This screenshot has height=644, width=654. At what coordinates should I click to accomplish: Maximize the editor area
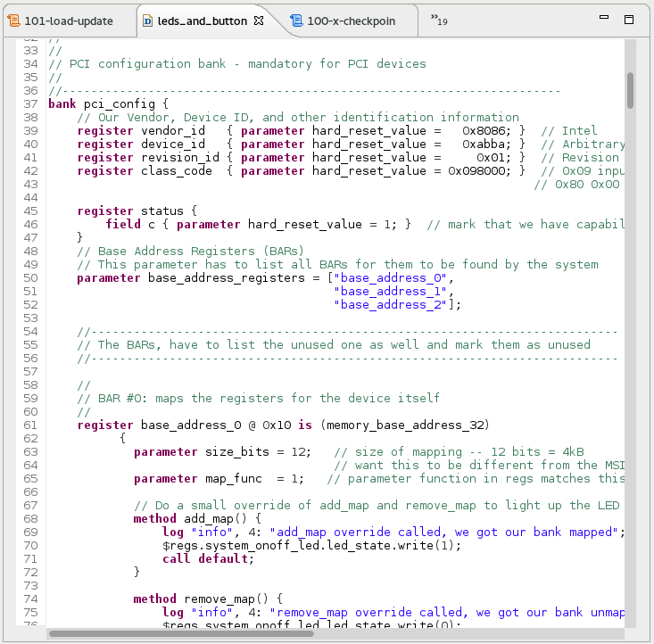[628, 20]
